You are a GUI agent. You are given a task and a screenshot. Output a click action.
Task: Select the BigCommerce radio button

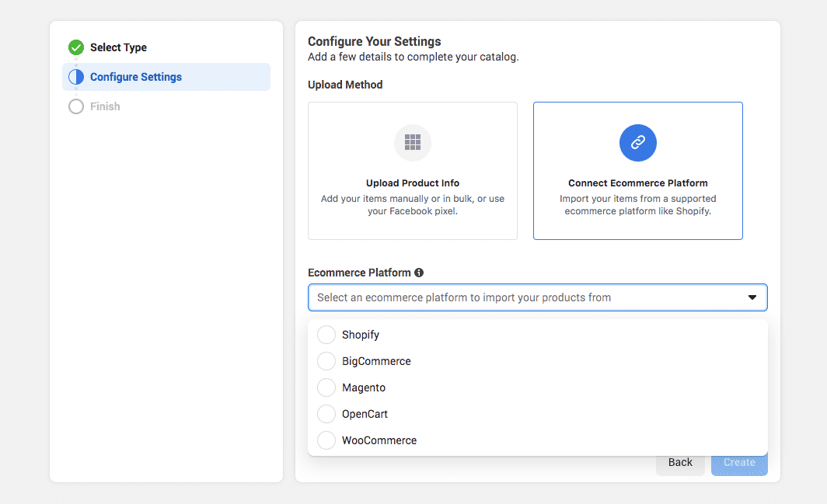[x=326, y=361]
